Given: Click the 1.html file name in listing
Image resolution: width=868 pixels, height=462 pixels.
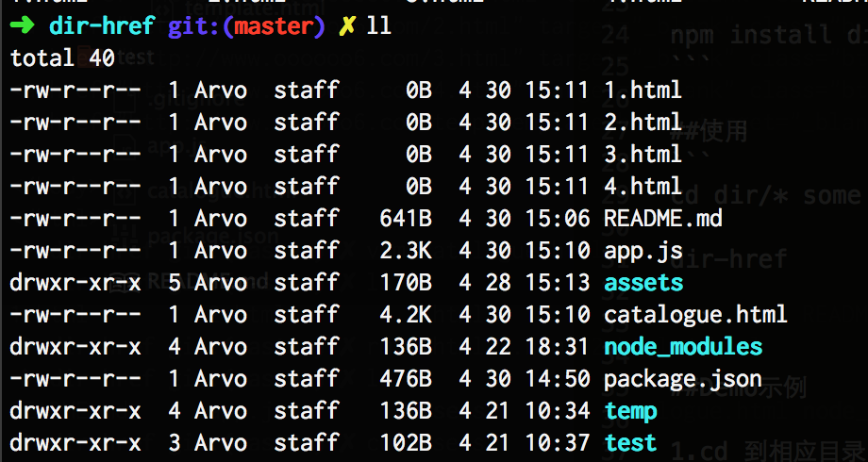Looking at the screenshot, I should (x=643, y=90).
